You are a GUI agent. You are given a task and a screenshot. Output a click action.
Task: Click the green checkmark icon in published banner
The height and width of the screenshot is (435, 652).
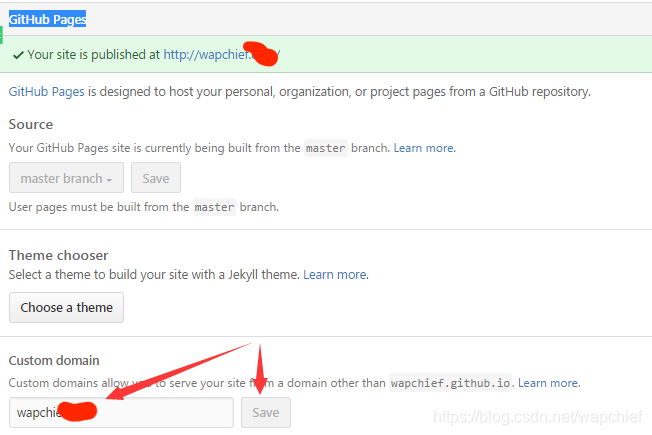(17, 55)
